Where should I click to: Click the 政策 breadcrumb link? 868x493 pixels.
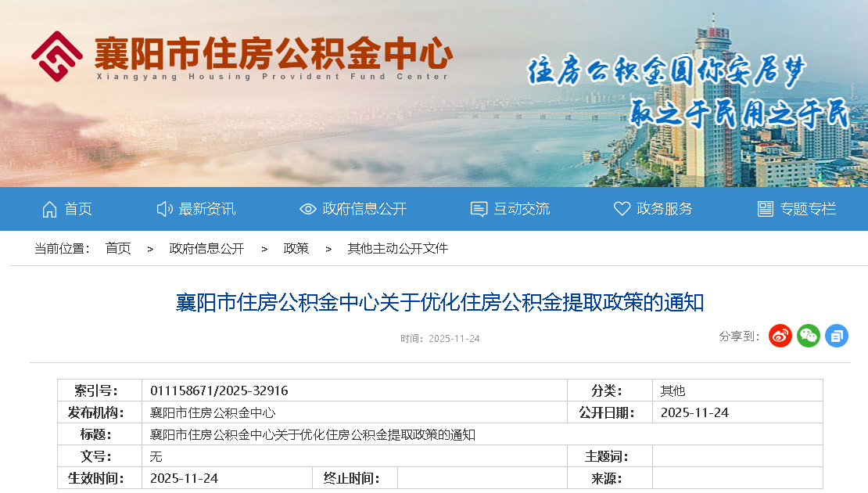[296, 248]
